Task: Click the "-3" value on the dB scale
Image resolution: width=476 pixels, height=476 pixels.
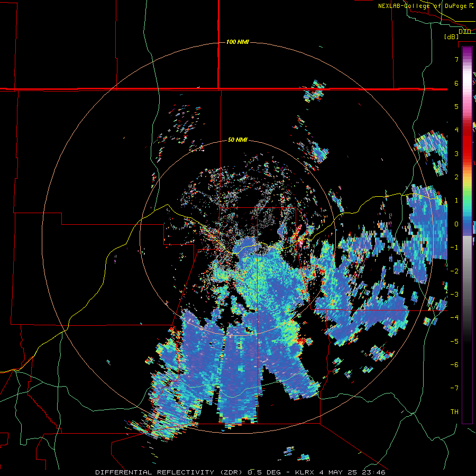Action: coord(454,295)
